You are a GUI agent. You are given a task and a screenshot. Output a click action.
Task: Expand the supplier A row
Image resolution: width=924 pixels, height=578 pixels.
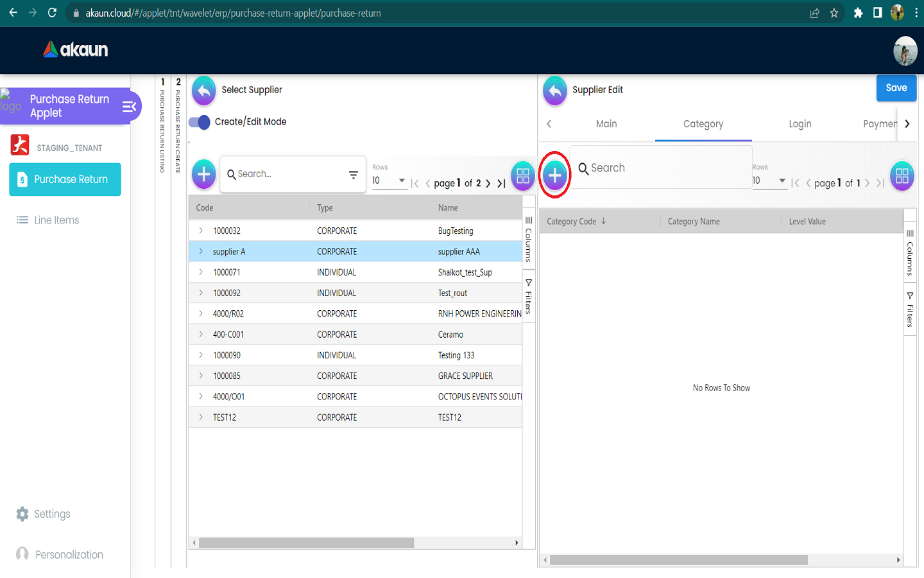201,252
